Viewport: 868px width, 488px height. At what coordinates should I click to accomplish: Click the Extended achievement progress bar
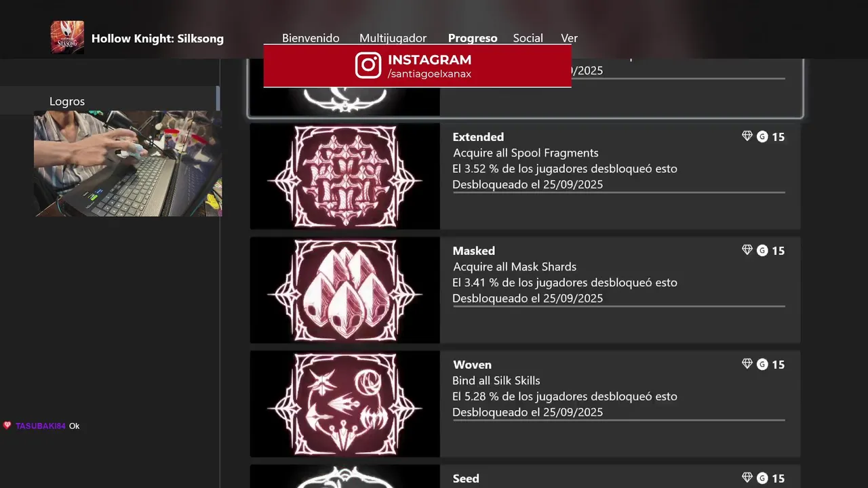pyautogui.click(x=618, y=192)
